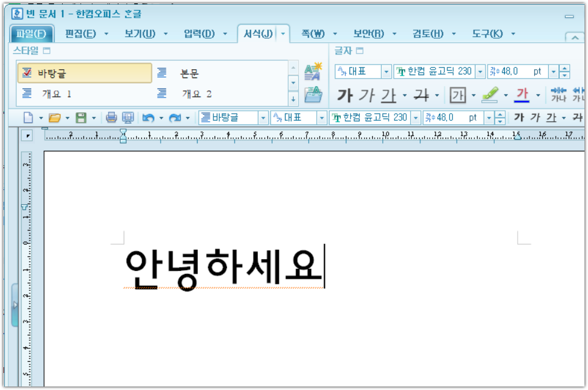Toggle italic in the ribbon
Viewport: 588px width, 390px height.
pyautogui.click(x=366, y=95)
